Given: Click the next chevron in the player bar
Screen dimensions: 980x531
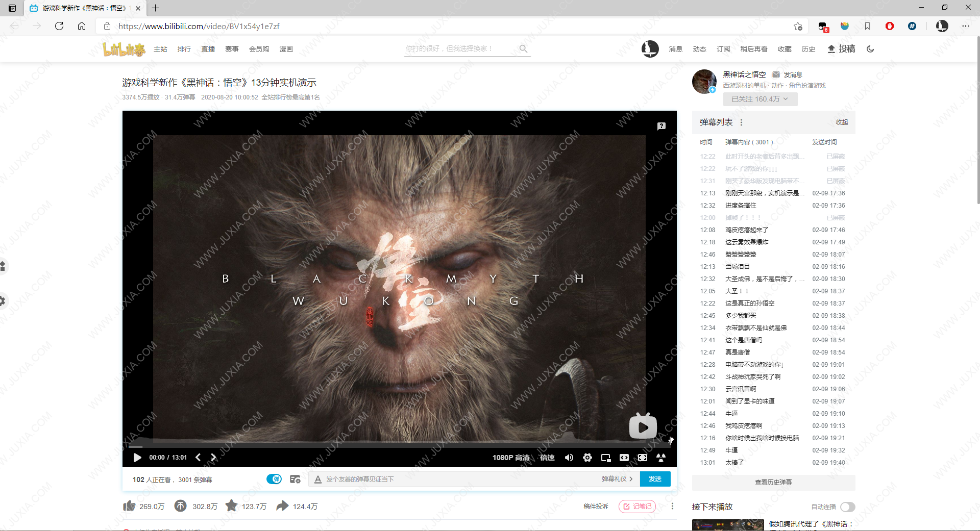Looking at the screenshot, I should (x=214, y=458).
